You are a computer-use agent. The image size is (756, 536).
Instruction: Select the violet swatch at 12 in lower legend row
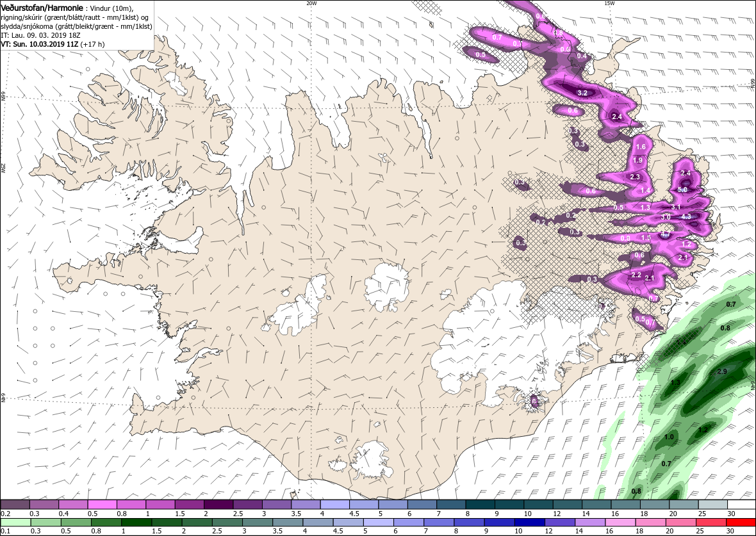tap(559, 523)
